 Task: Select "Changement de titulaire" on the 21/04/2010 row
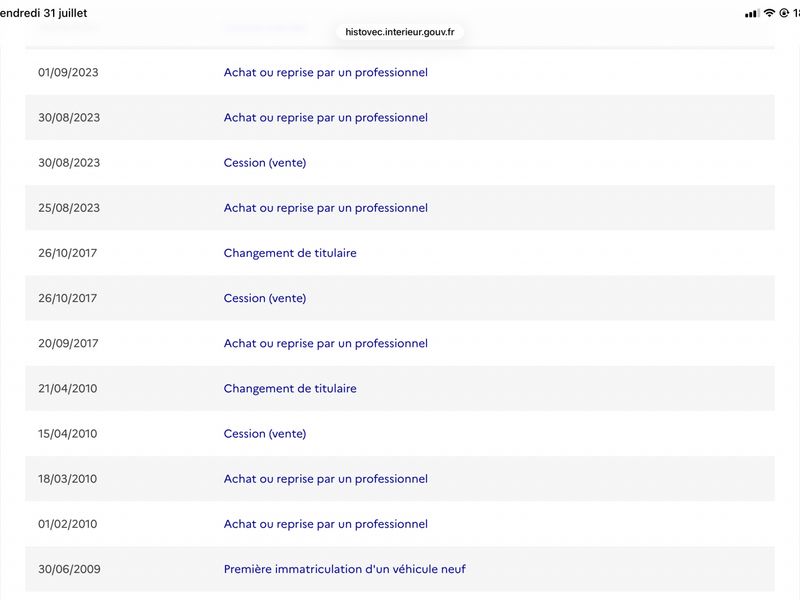[290, 388]
